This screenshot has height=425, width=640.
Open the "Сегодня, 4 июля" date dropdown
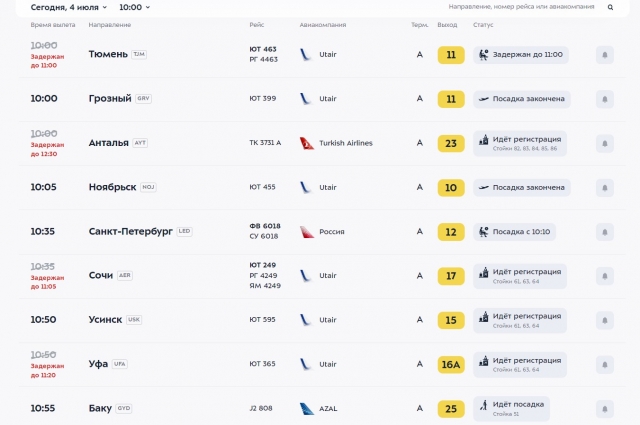point(69,7)
